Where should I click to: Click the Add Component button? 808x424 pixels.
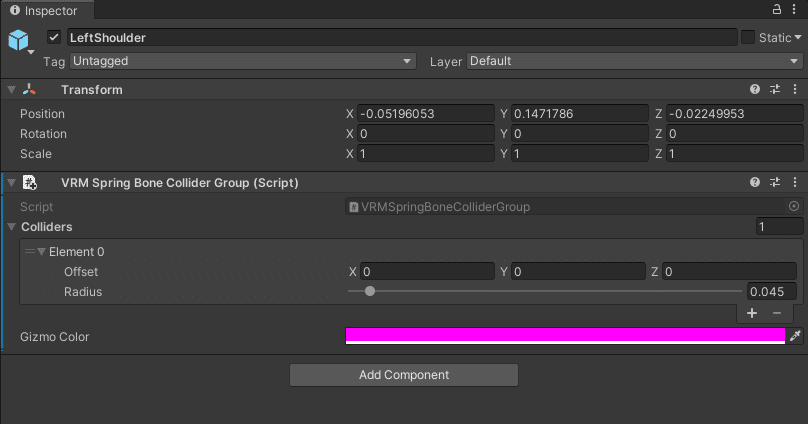404,375
